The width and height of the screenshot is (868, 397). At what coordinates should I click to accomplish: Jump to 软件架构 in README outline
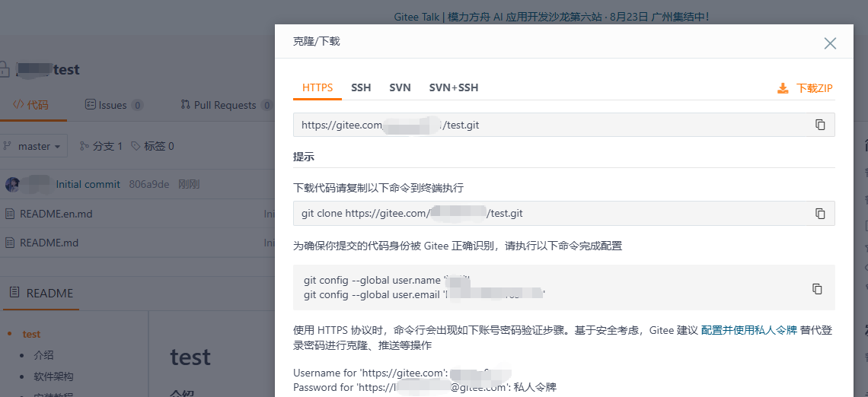click(x=54, y=376)
